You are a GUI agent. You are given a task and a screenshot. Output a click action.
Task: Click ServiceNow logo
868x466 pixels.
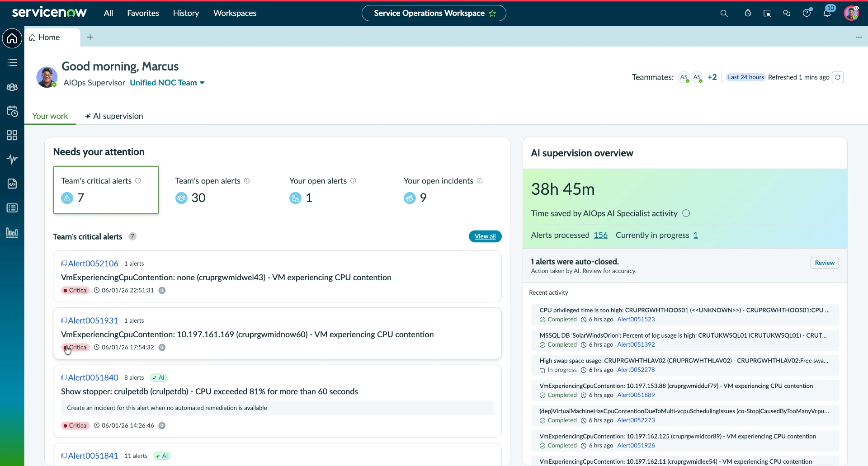tap(49, 12)
